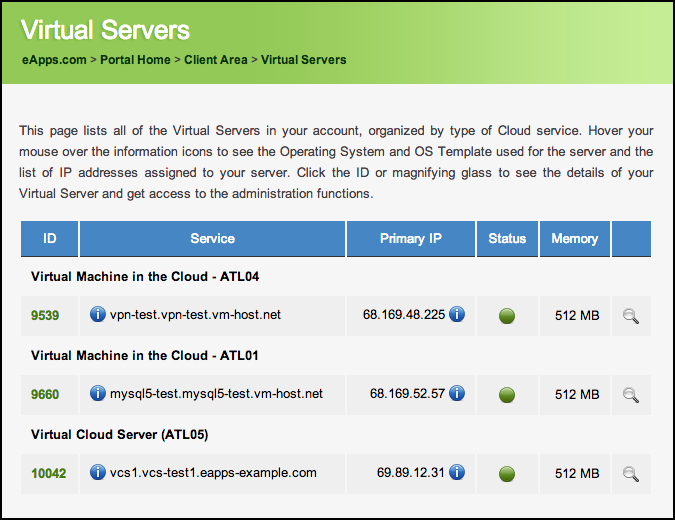The height and width of the screenshot is (520, 675).
Task: Click green status indicator for server 9539
Action: click(x=507, y=316)
